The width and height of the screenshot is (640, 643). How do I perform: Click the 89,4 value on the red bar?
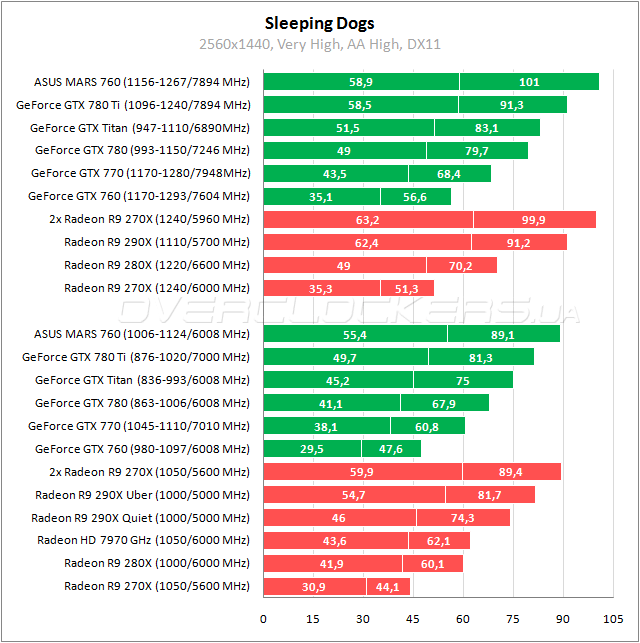click(x=511, y=472)
